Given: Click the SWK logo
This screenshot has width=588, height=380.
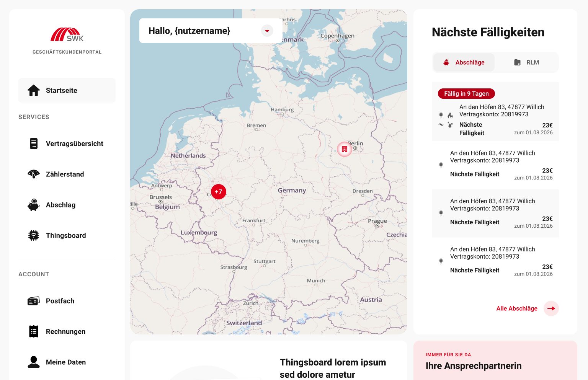Looking at the screenshot, I should click(x=67, y=34).
